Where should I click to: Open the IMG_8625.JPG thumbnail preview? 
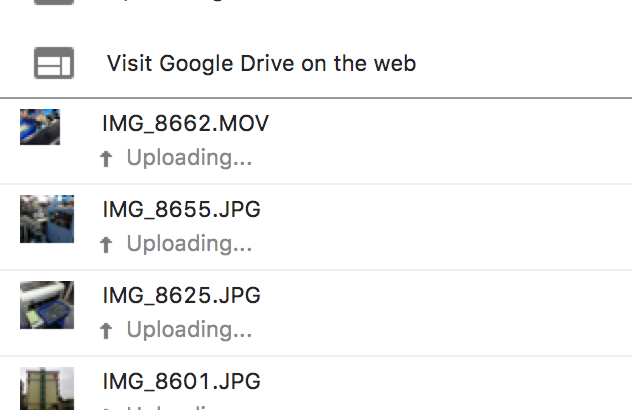47,305
